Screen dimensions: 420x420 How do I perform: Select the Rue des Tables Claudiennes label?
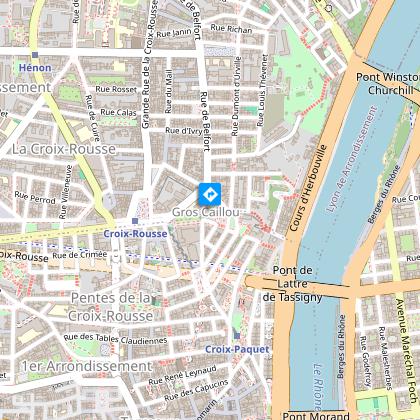coord(115,339)
